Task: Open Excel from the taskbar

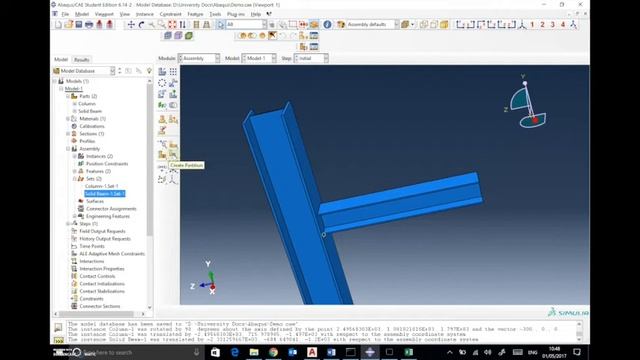Action: 409,352
